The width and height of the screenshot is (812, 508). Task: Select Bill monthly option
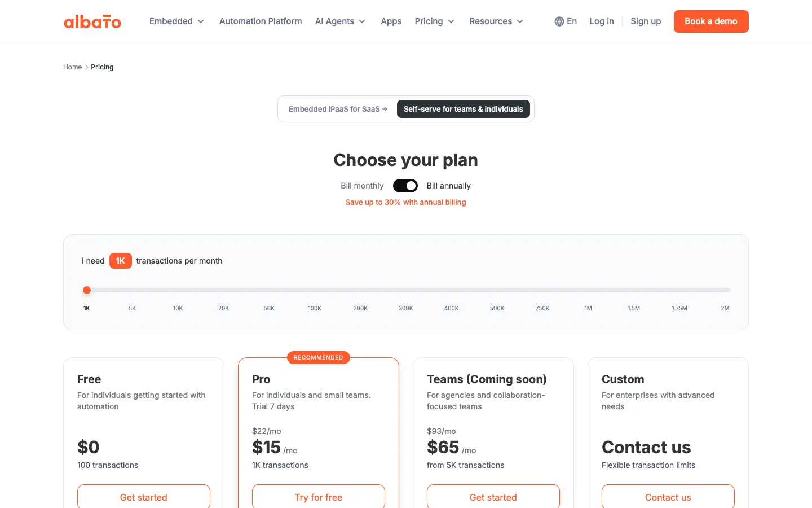(362, 186)
